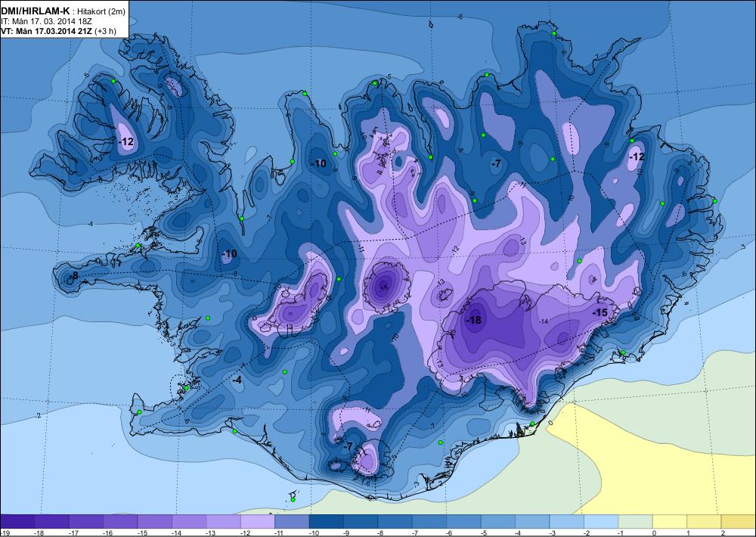Pick legend swatch between -2 and -1
This screenshot has height=537, width=756.
coord(601,521)
